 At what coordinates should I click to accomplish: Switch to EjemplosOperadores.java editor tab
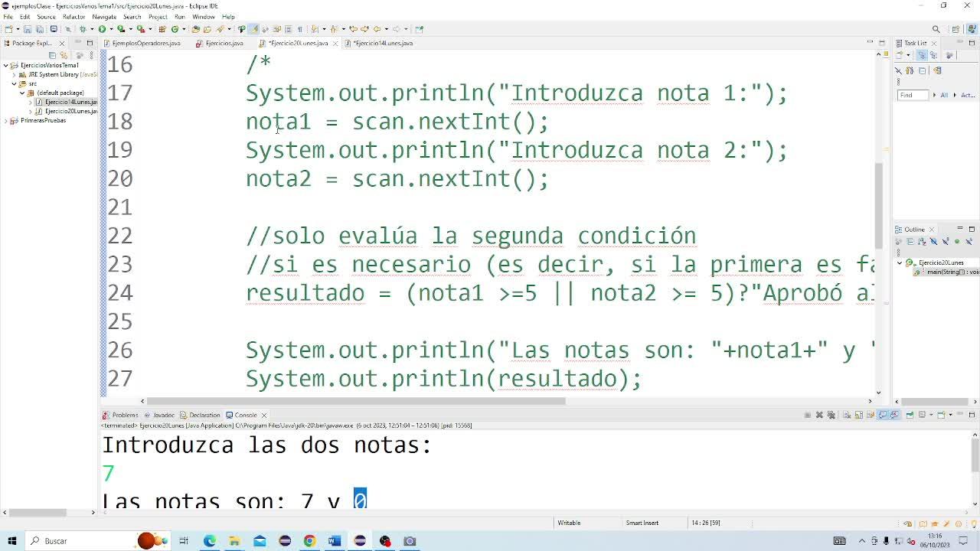click(145, 43)
